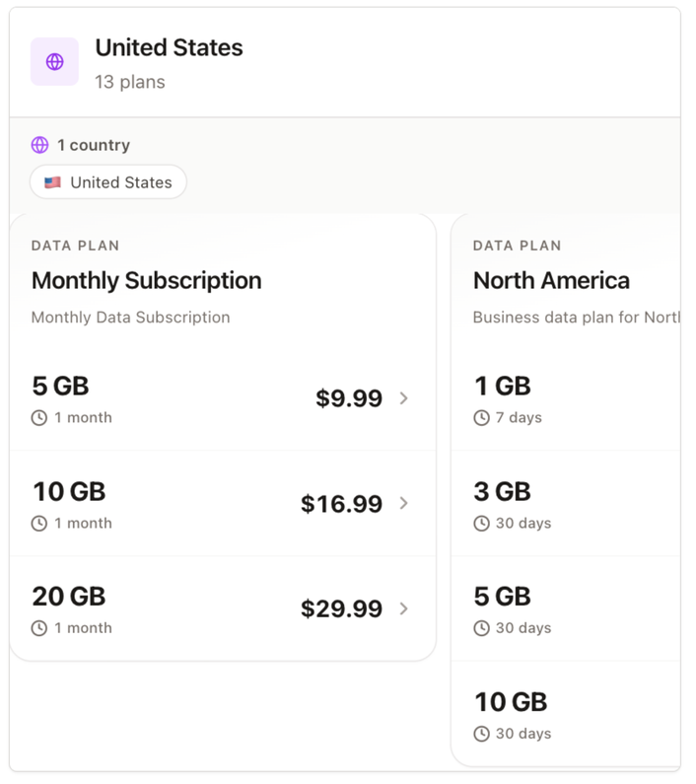Open the Monthly Subscription plan title
The image size is (696, 784).
pos(147,280)
